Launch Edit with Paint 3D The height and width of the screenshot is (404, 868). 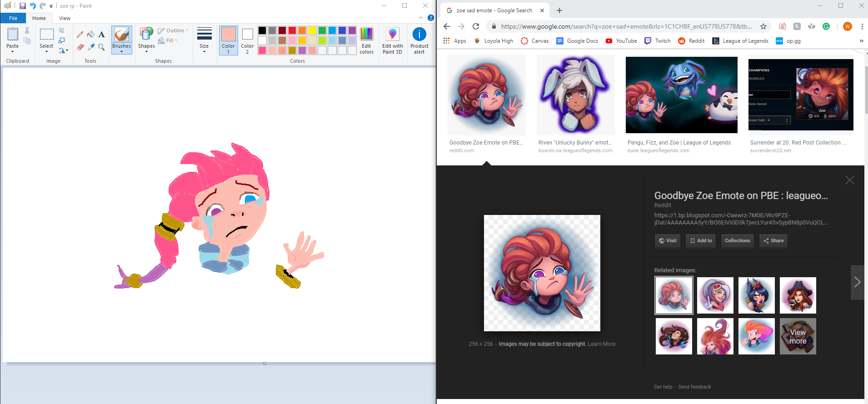(393, 40)
